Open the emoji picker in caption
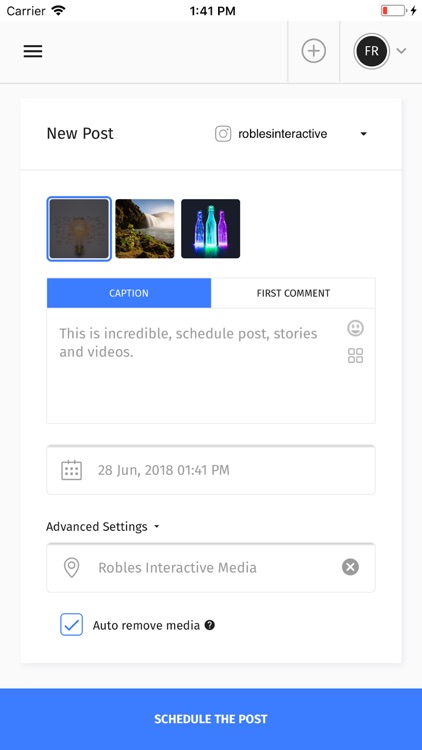This screenshot has width=422, height=750. coord(355,328)
